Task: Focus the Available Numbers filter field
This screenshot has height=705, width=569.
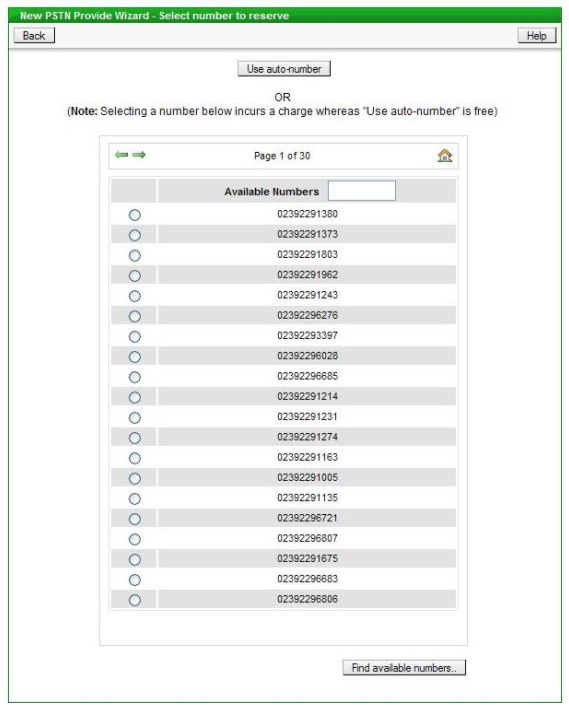Action: pyautogui.click(x=362, y=191)
